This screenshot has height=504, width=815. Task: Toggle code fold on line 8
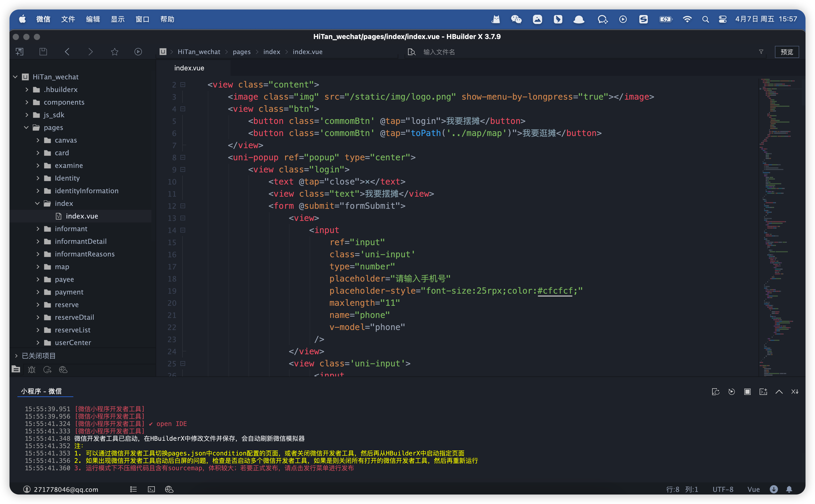pyautogui.click(x=183, y=157)
